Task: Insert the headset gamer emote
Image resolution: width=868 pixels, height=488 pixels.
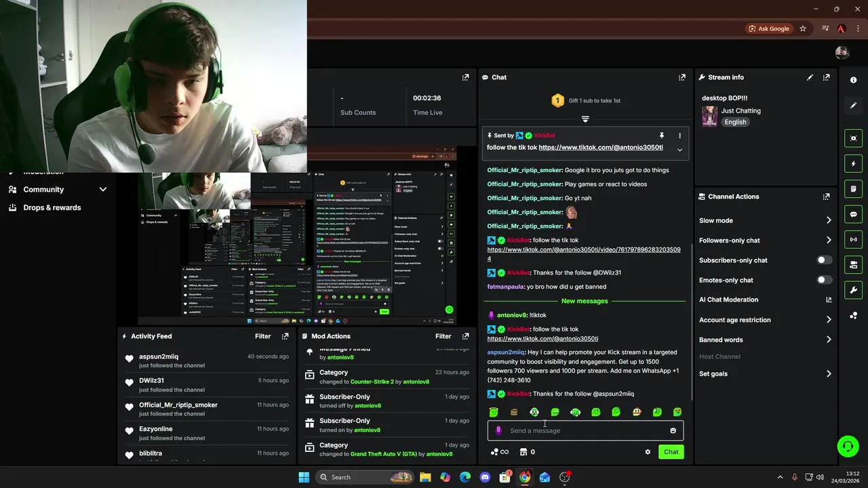Action: coord(534,412)
